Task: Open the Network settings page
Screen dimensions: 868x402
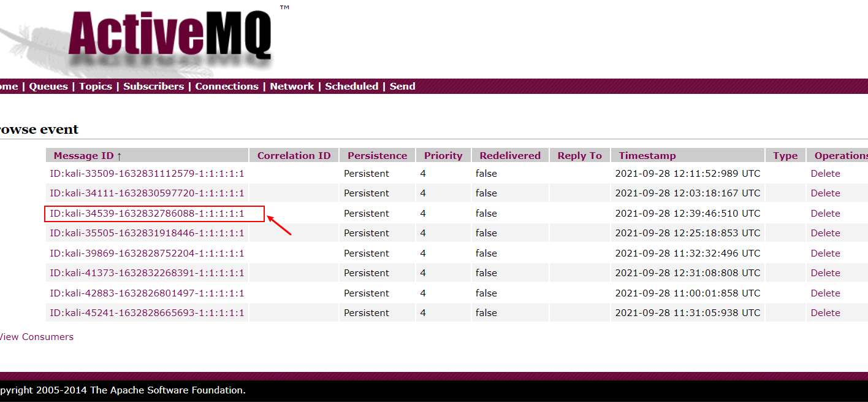Action: click(291, 86)
